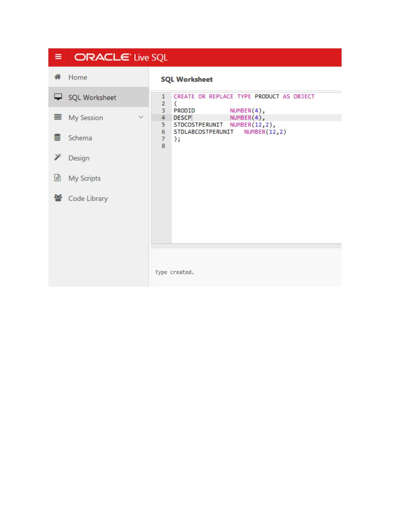
Task: Click the Home house icon
Action: [58, 77]
